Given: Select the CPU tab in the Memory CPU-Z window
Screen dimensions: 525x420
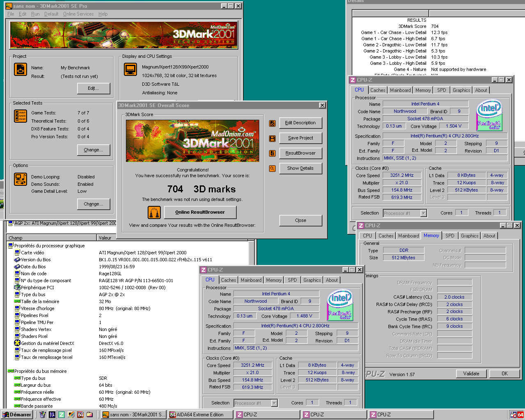Looking at the screenshot, I should coord(367,236).
